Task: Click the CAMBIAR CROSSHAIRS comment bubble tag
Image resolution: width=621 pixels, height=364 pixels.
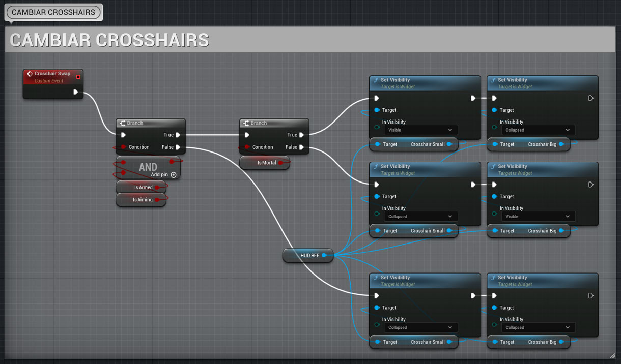Action: [53, 12]
